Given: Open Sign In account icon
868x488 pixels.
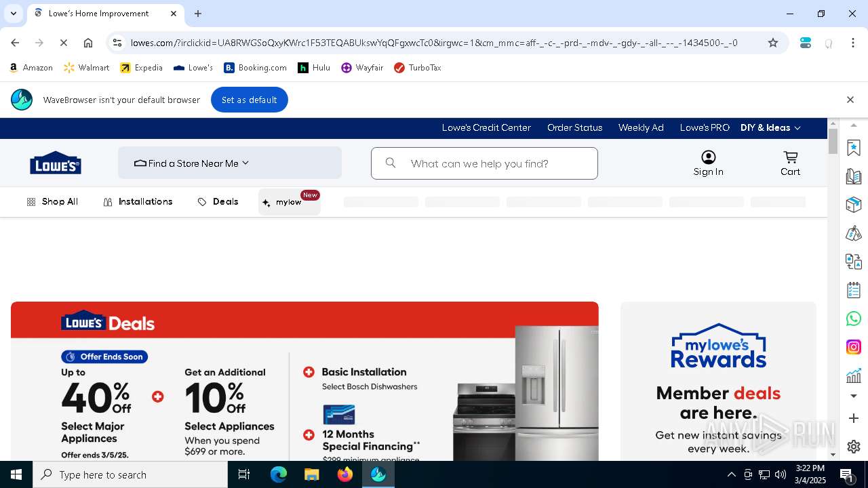Looking at the screenshot, I should coord(708,163).
